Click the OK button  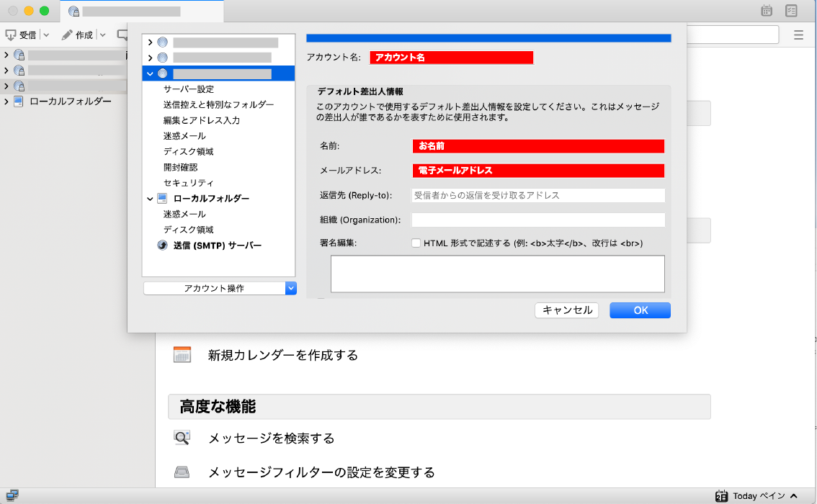[640, 310]
